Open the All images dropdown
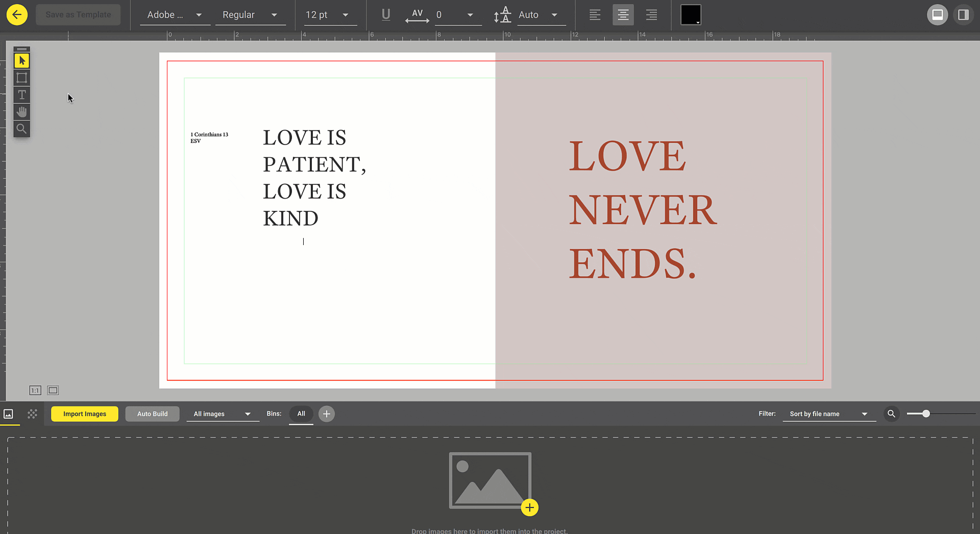This screenshot has width=980, height=534. pos(222,414)
